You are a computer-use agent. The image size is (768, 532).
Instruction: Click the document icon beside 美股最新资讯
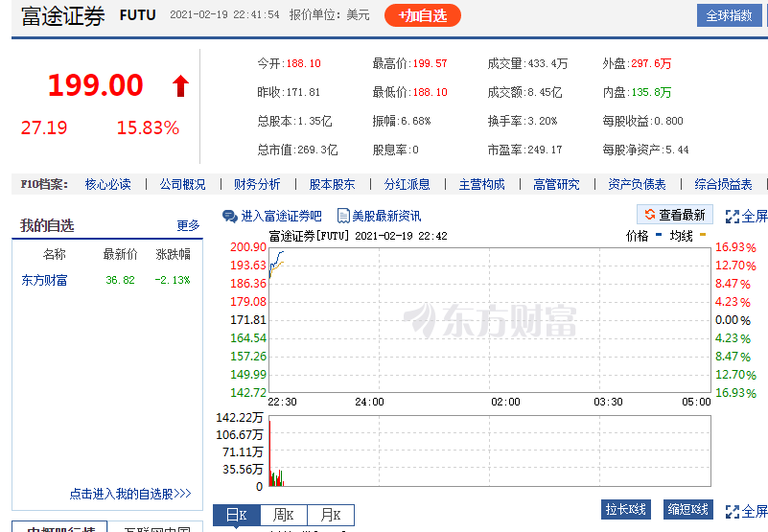(x=343, y=216)
